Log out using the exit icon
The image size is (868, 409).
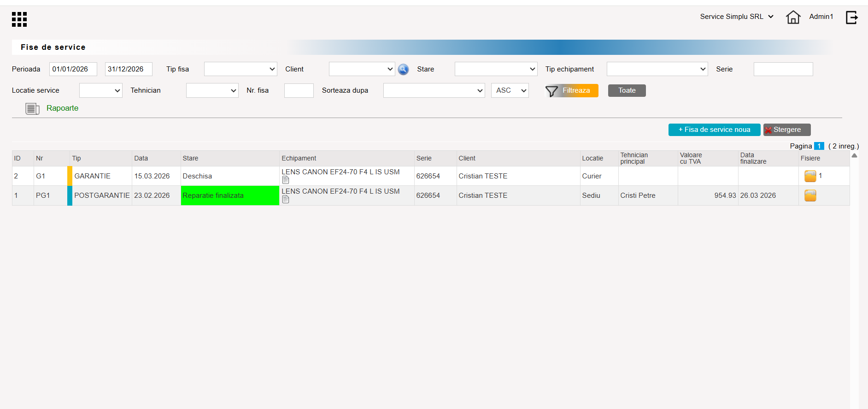coord(852,18)
